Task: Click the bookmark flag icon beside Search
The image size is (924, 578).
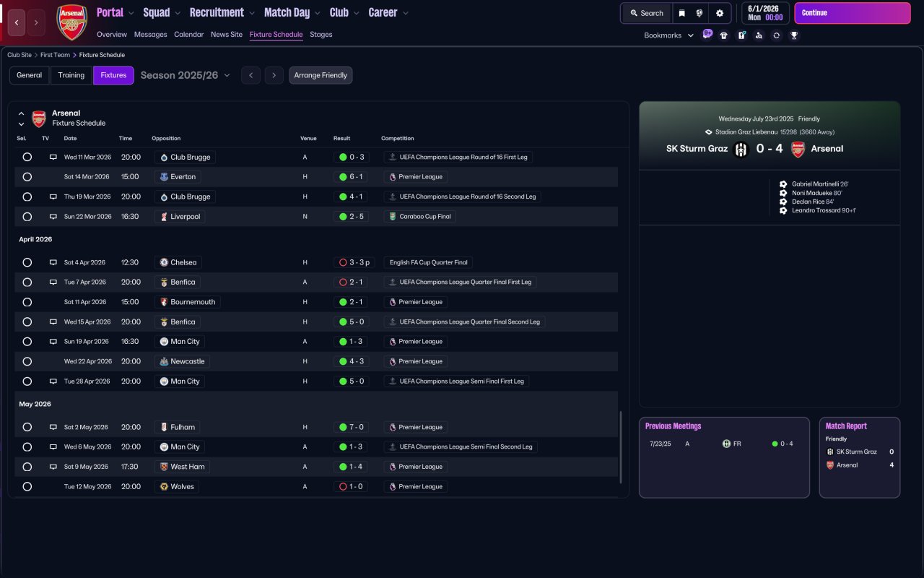Action: (681, 13)
